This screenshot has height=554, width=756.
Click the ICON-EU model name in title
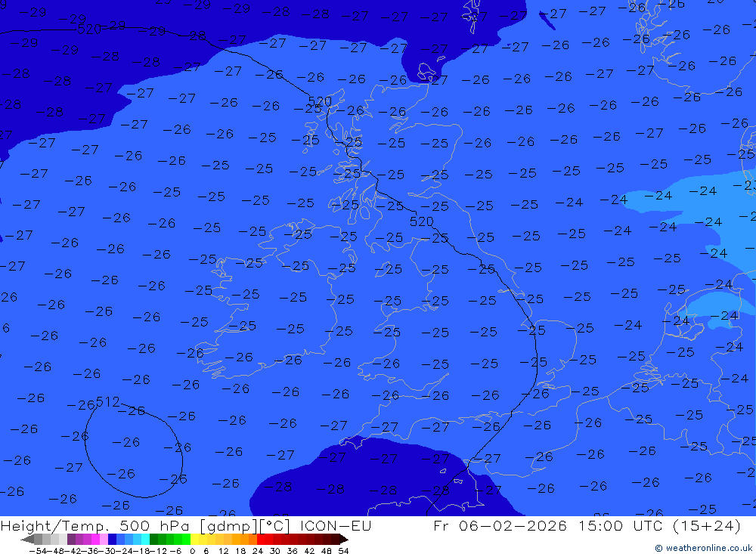(x=336, y=525)
